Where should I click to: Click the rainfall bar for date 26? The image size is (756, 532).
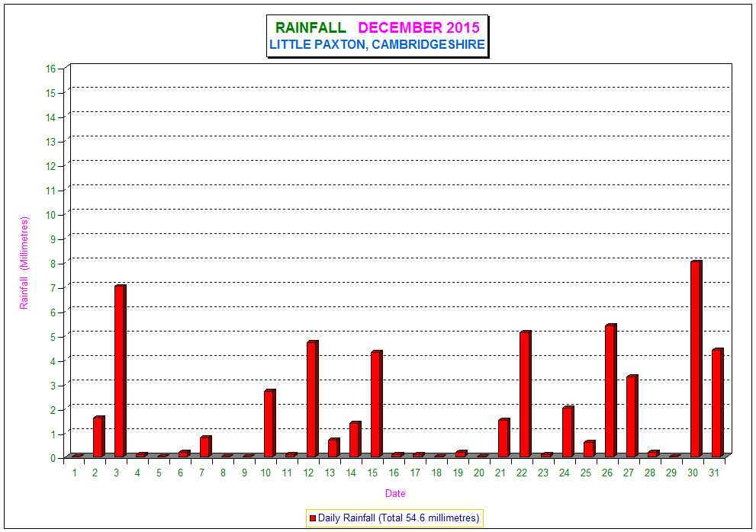coord(611,391)
